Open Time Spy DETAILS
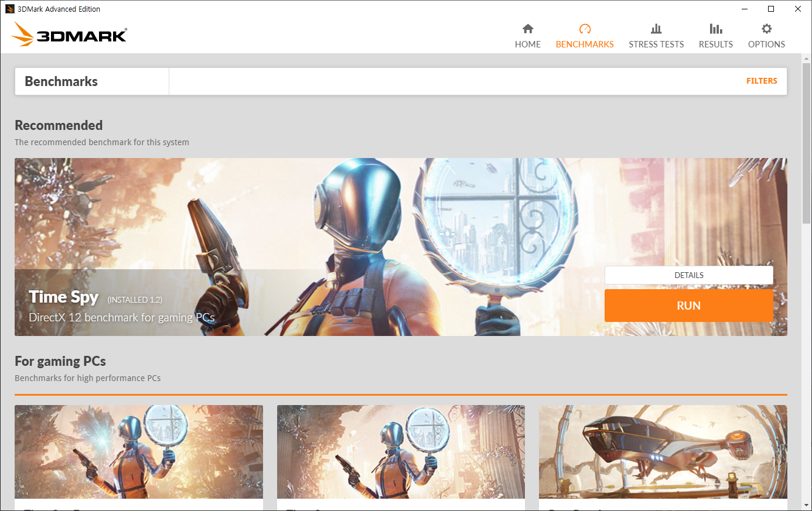 pyautogui.click(x=689, y=275)
